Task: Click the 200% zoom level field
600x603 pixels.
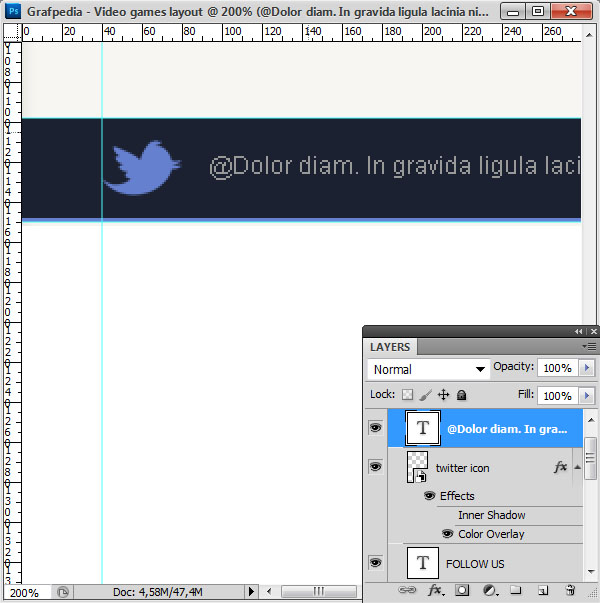Action: click(x=25, y=593)
